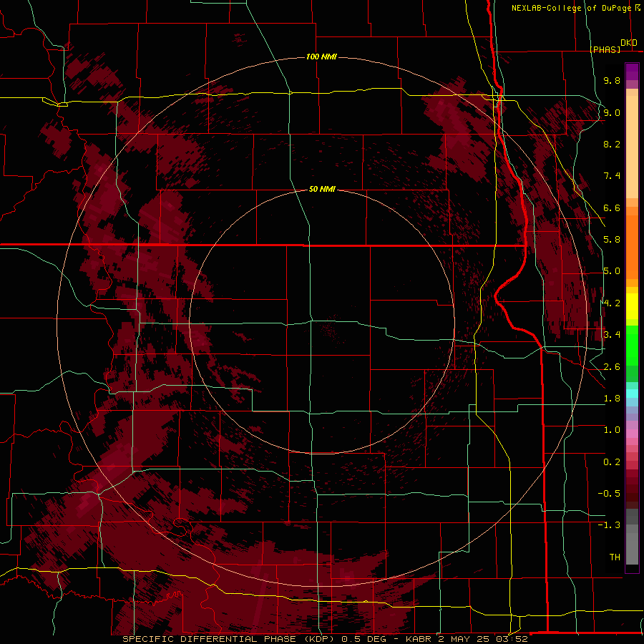
Task: Select the 9.0 value on the color scale
Action: tap(612, 112)
